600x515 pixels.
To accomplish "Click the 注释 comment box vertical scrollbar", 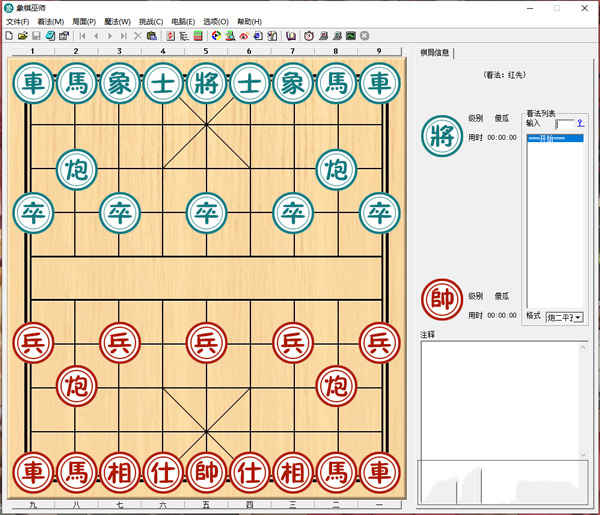I will point(583,401).
